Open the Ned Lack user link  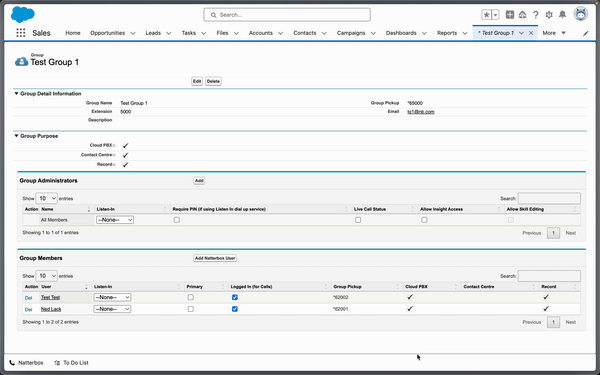[x=51, y=309]
